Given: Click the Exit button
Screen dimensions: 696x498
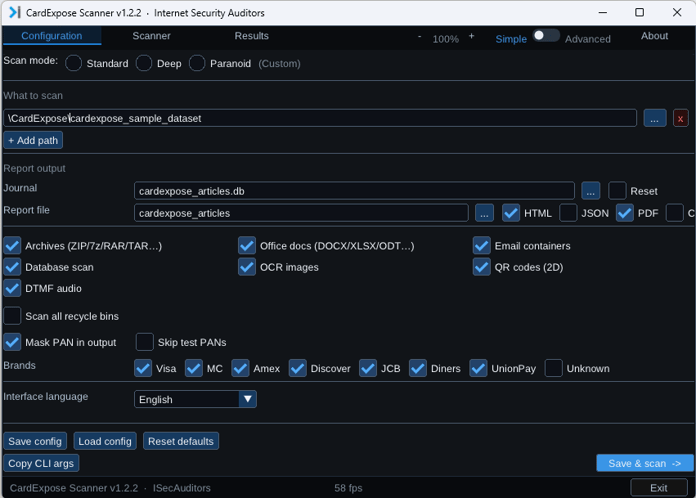Looking at the screenshot, I should click(x=659, y=488).
